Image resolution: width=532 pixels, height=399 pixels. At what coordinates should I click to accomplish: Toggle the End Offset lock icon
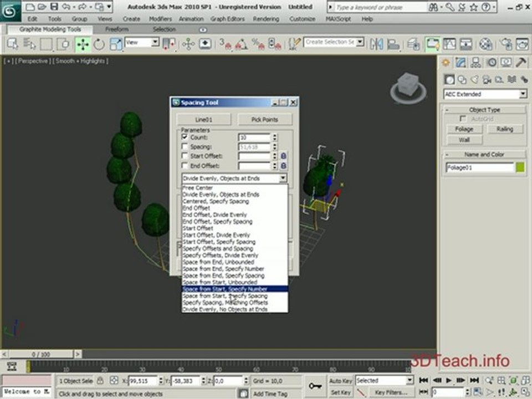point(283,166)
